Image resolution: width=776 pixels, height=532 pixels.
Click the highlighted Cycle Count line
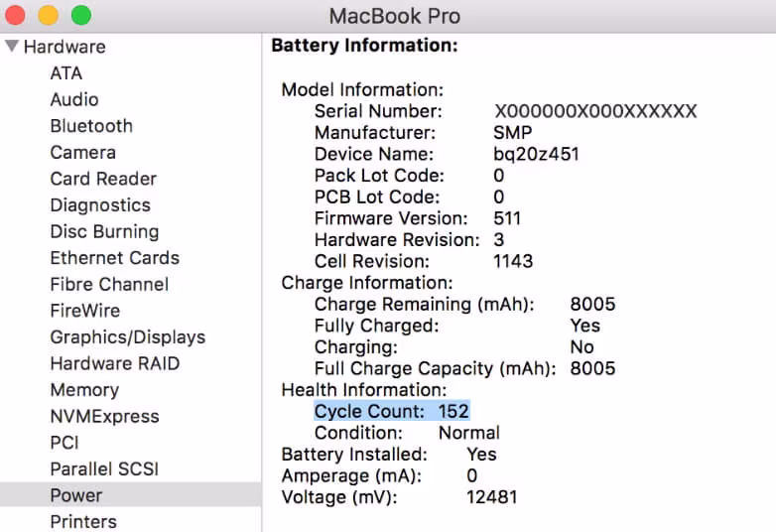click(392, 411)
